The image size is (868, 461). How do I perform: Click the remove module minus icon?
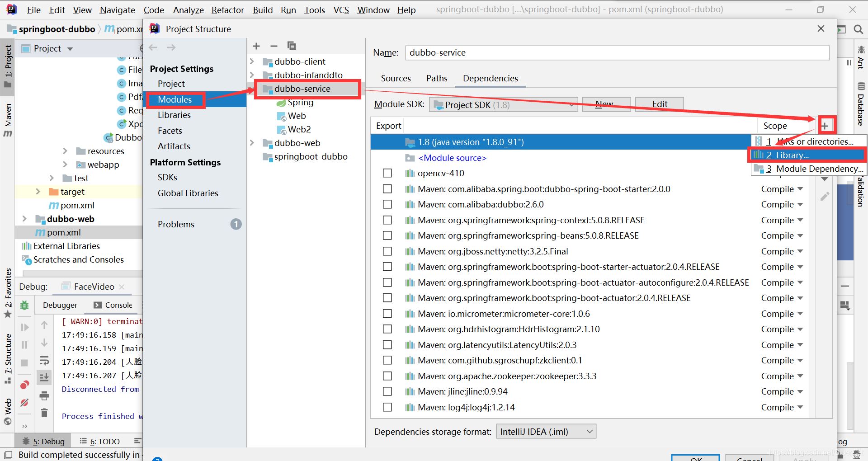274,46
